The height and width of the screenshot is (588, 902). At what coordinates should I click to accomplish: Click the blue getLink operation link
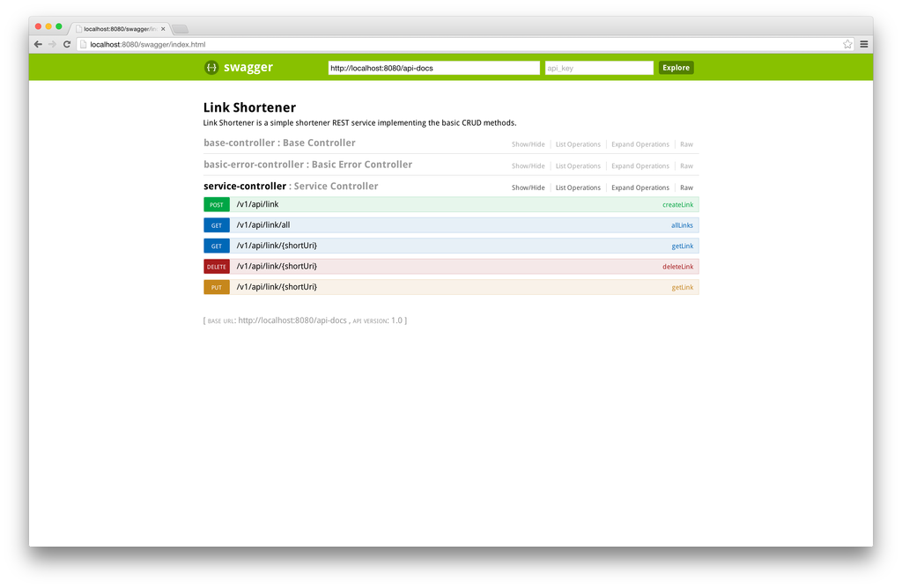(x=683, y=246)
